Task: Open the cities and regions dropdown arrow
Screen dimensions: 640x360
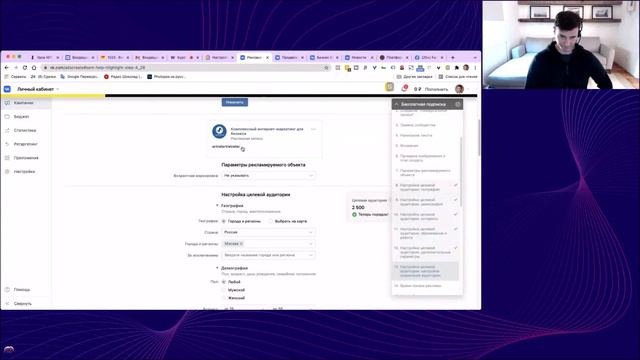Action: pos(311,244)
